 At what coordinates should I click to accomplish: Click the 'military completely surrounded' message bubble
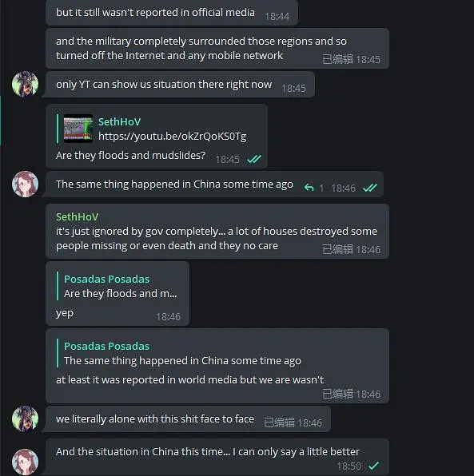[x=217, y=48]
